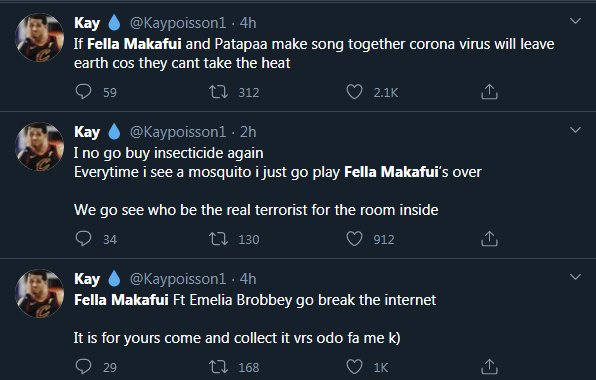This screenshot has width=596, height=380.
Task: Reply to the Emelia Brobbey tweet
Action: (x=83, y=367)
